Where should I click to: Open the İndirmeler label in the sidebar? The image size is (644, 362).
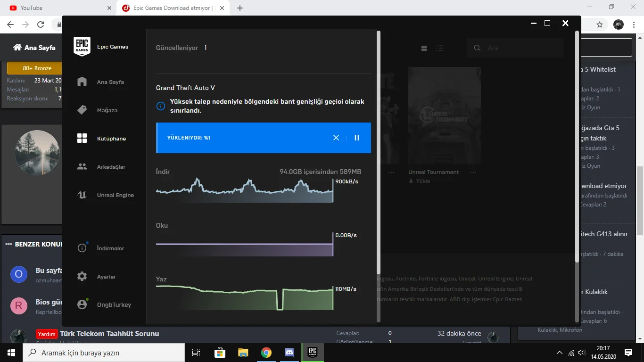[111, 248]
